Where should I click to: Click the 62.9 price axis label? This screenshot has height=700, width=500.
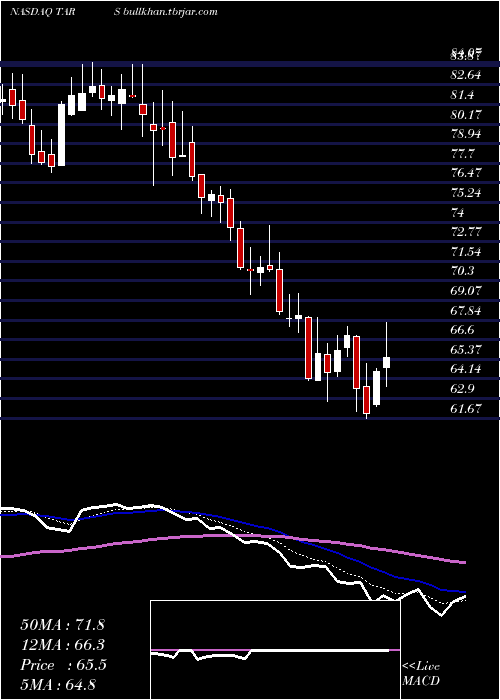(462, 389)
